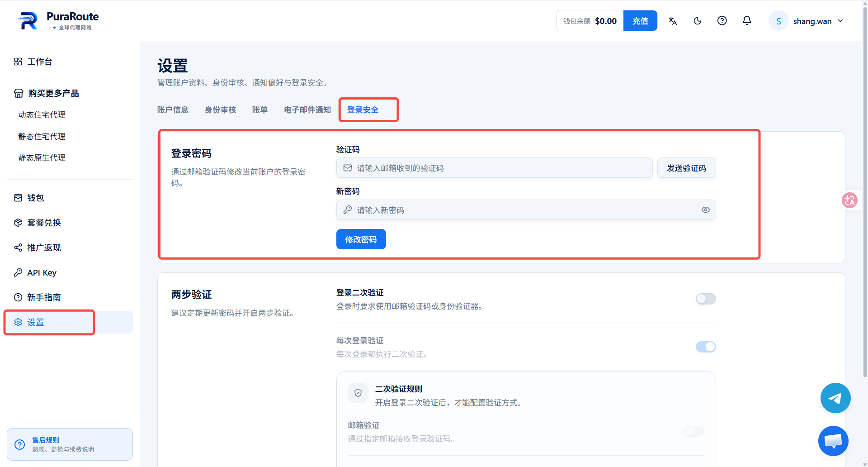The height and width of the screenshot is (467, 868).
Task: Focus the 验证码 input field
Action: 495,168
